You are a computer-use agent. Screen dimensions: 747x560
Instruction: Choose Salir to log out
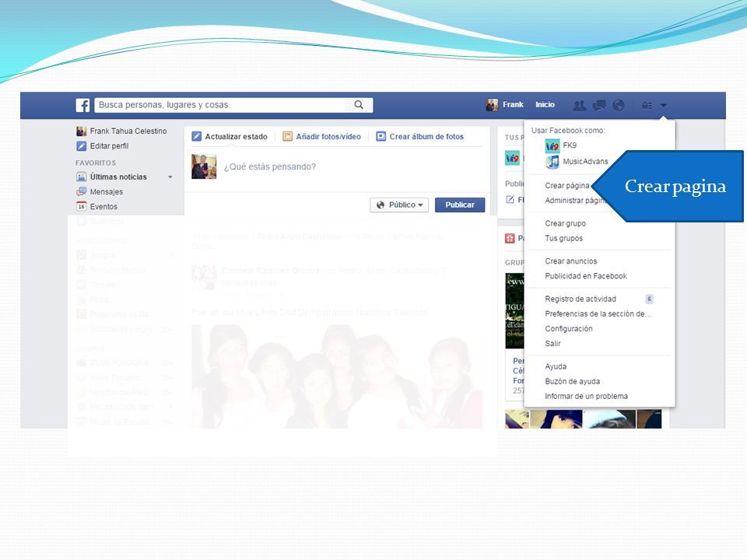click(552, 343)
